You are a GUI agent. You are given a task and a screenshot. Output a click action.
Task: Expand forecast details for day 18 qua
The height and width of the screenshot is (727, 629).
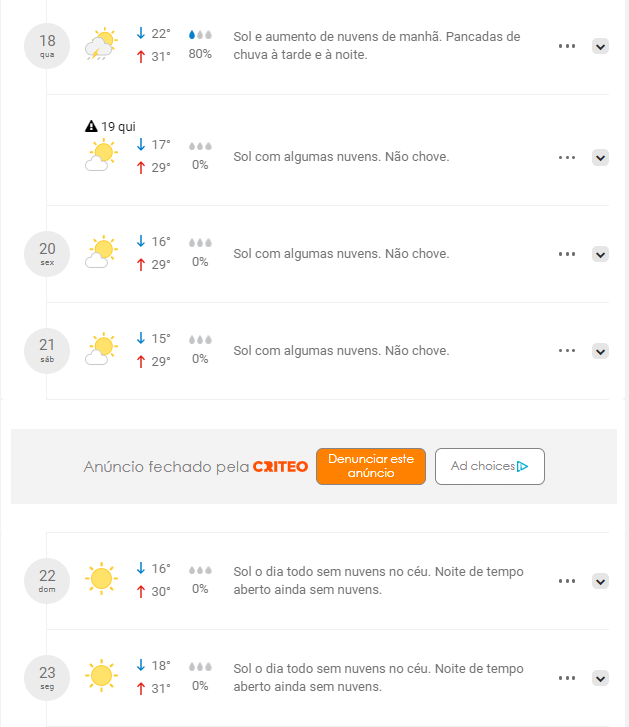[600, 46]
